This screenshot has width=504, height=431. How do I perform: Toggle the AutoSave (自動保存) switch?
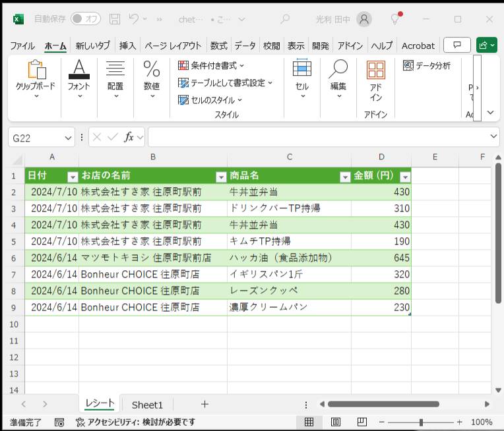pyautogui.click(x=86, y=18)
